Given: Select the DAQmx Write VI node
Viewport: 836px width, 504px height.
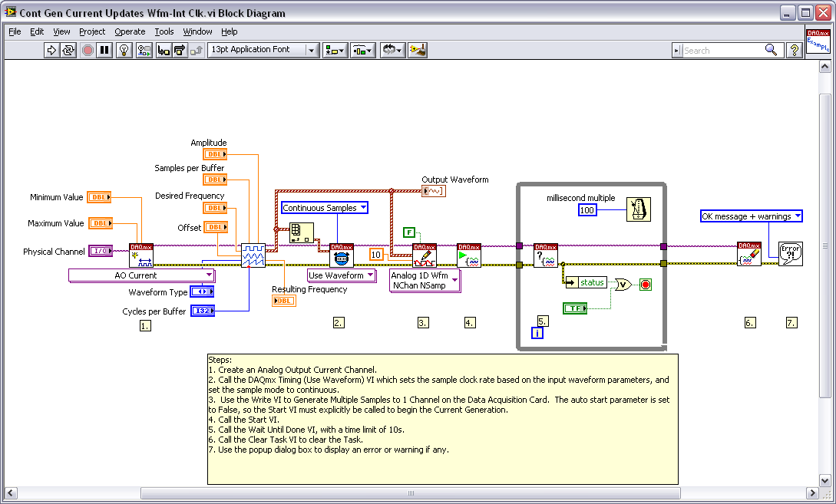Looking at the screenshot, I should (424, 255).
